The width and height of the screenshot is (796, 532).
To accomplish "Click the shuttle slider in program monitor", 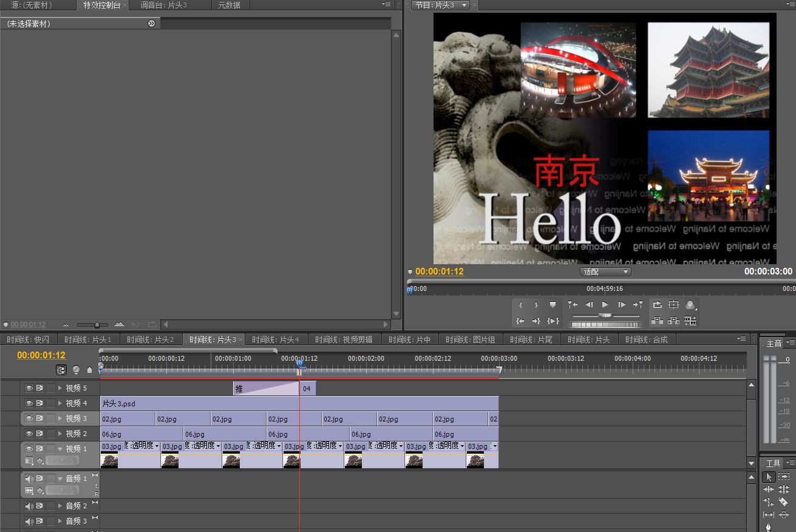I will 605,316.
